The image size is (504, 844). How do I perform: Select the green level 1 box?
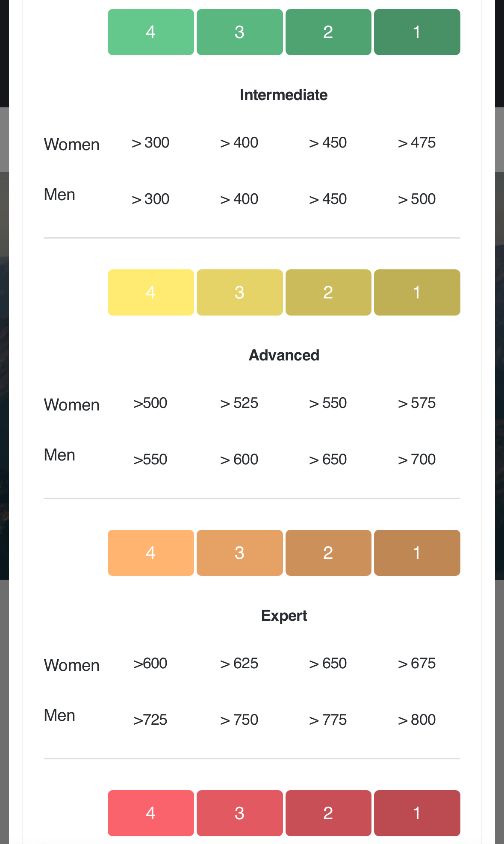[x=417, y=32]
